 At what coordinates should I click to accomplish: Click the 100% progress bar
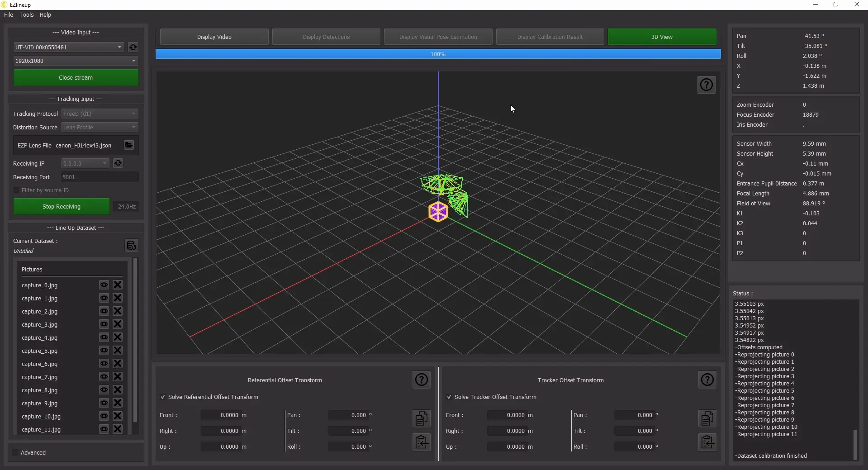click(438, 54)
